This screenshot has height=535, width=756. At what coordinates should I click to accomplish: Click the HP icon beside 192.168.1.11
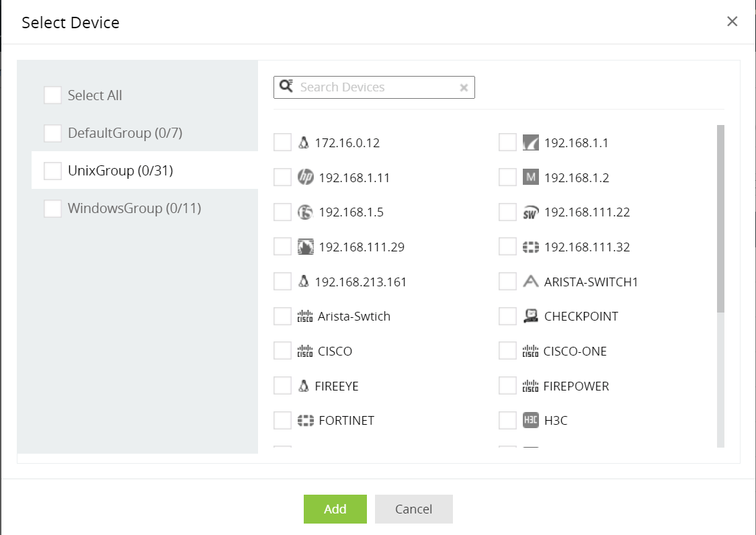(305, 177)
